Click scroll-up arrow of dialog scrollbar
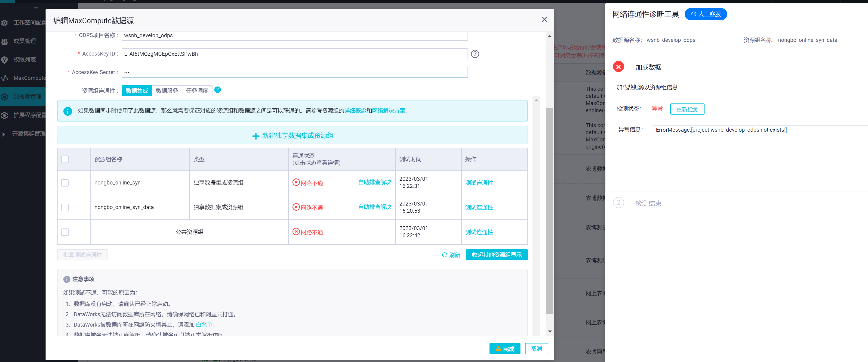This screenshot has height=362, width=868. (x=550, y=36)
